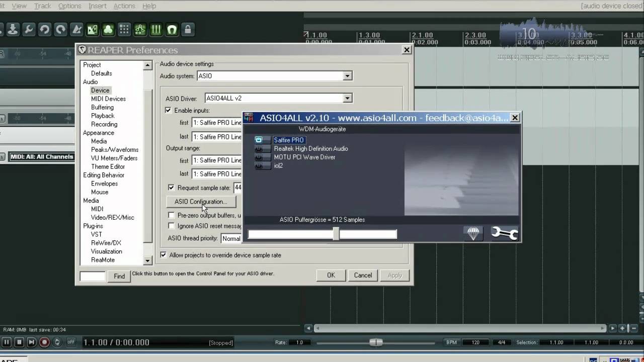Open project settings via wrench icon
The image size is (644, 362).
coord(29,30)
